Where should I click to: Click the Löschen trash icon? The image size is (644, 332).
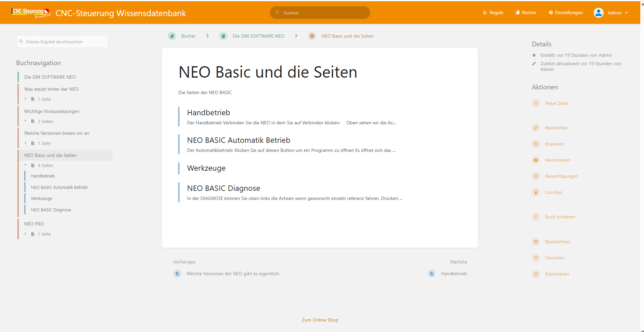point(536,193)
